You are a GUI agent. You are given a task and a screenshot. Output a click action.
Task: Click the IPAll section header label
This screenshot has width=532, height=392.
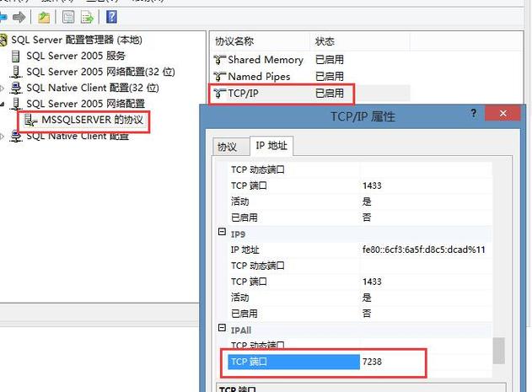coord(241,330)
